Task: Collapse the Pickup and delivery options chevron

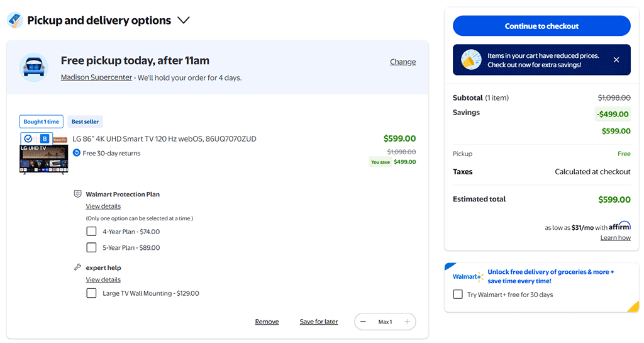Action: click(183, 20)
